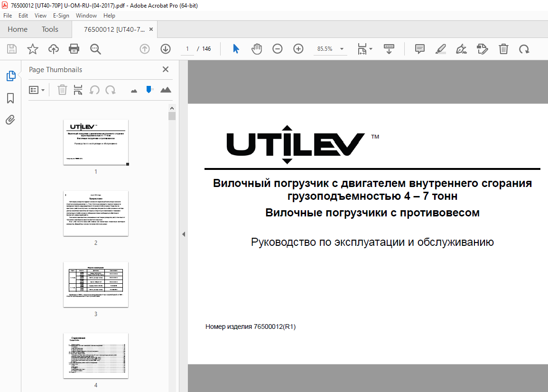Select the arrow Selection tool
This screenshot has height=392, width=548.
click(236, 49)
